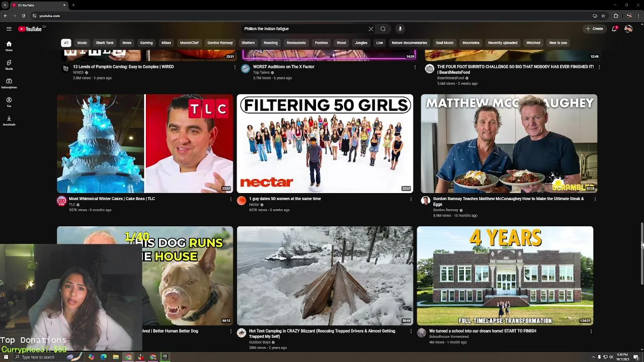Open options for Four Foot Burrito video
The image size is (644, 362).
point(599,67)
